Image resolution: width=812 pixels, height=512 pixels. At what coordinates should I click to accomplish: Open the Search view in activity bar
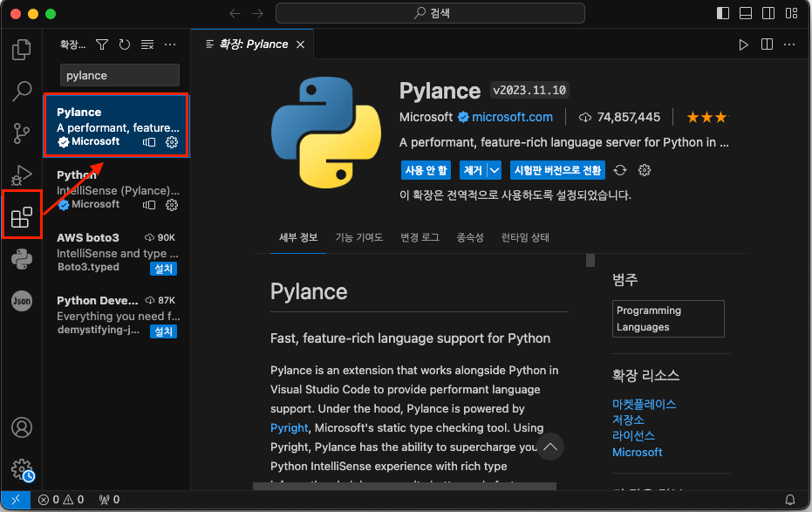point(21,91)
